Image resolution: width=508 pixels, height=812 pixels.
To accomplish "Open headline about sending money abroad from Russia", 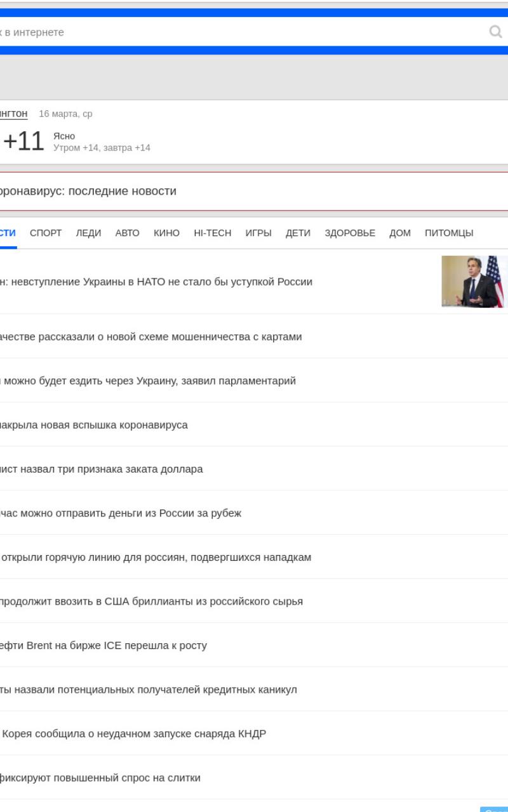I will [x=120, y=513].
